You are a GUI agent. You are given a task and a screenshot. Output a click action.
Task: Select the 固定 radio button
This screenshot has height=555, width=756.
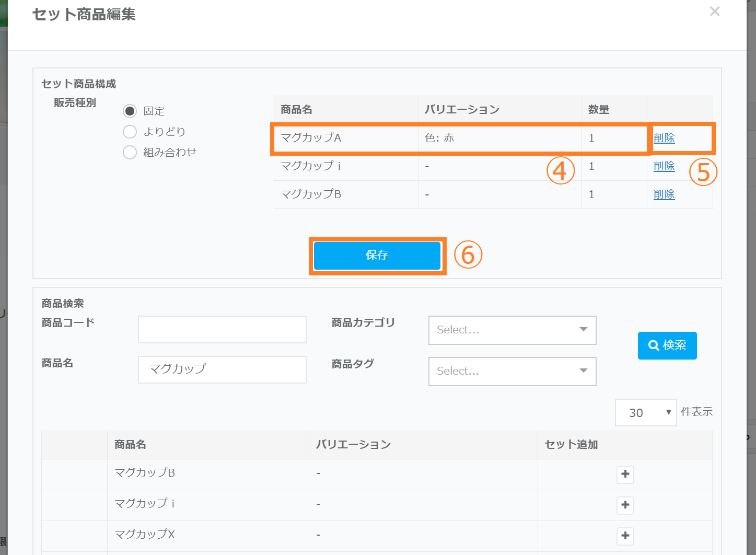[130, 111]
